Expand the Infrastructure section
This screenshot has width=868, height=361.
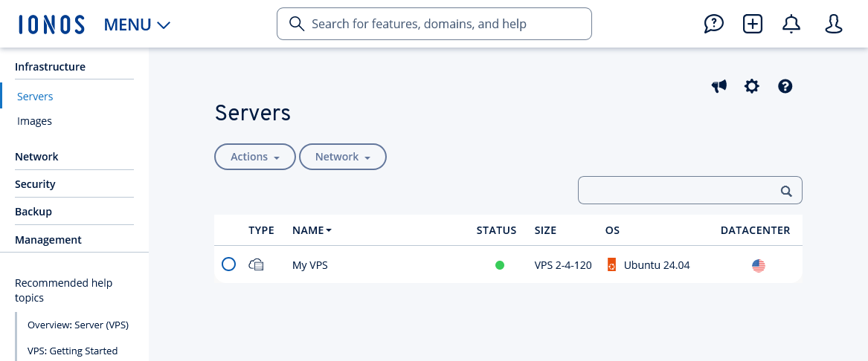51,67
